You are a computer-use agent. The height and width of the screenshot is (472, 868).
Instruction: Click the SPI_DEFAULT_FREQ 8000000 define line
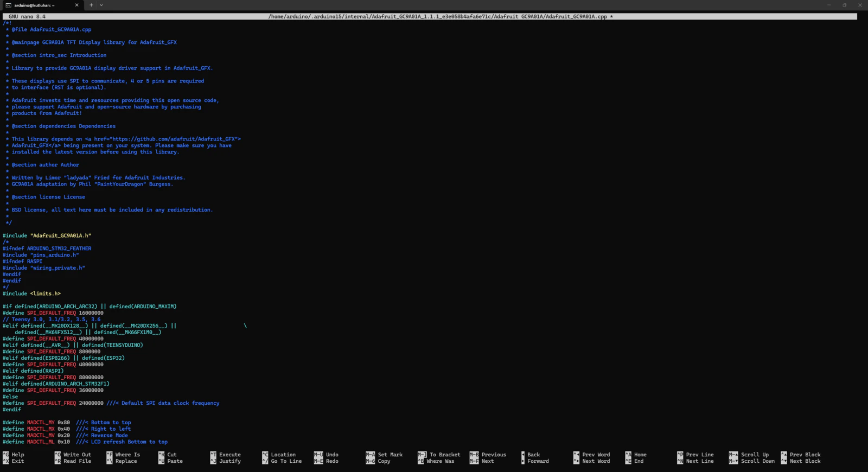click(52, 352)
